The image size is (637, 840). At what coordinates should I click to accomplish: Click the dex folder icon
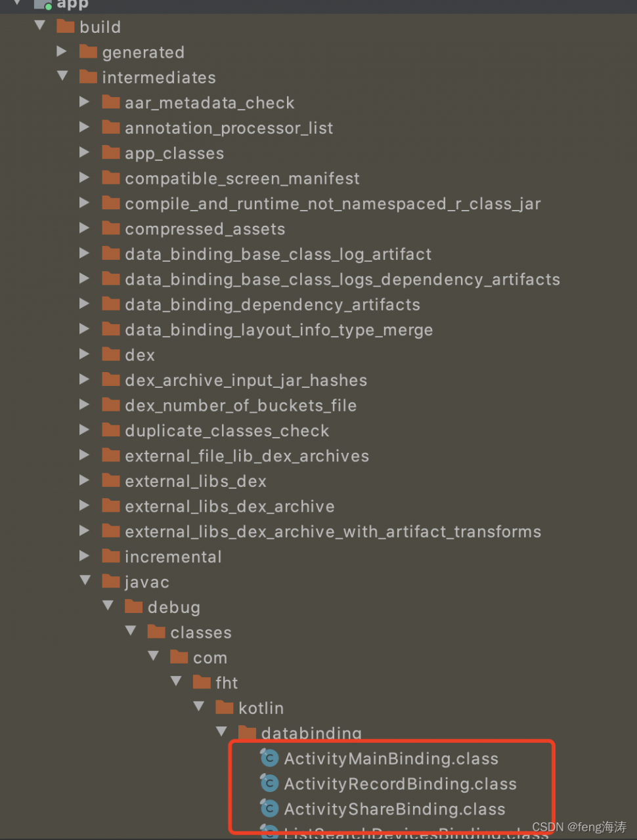tap(111, 354)
